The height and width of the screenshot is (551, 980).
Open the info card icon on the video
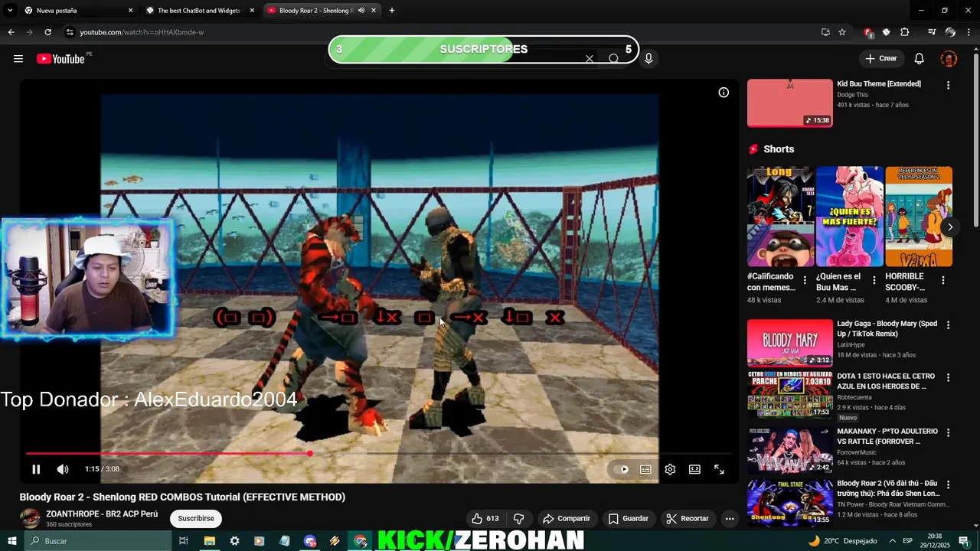point(724,93)
